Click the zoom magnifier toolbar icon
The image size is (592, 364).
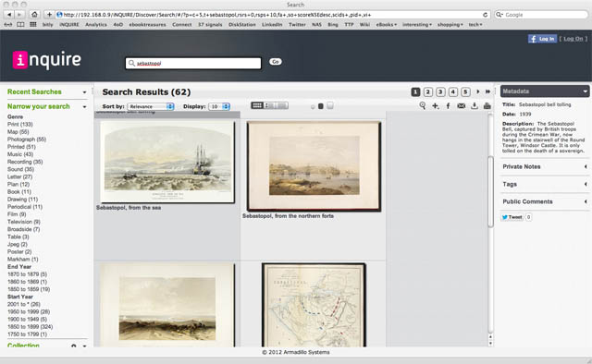point(423,106)
